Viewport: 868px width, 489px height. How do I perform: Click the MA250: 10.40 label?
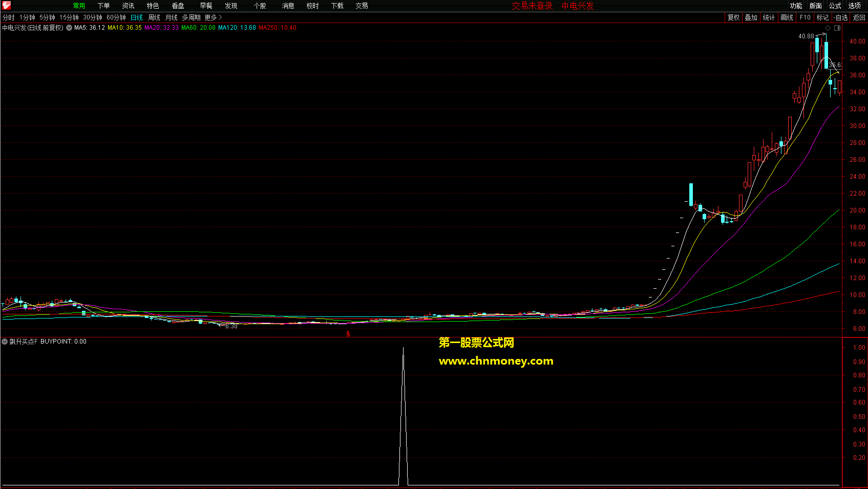point(278,28)
